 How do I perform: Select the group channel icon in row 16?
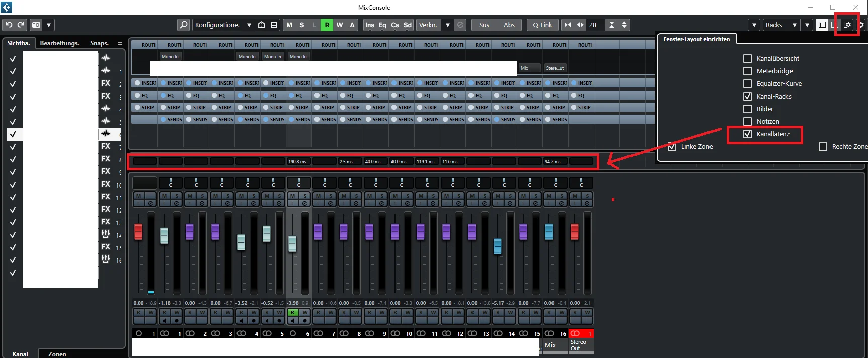click(x=106, y=259)
